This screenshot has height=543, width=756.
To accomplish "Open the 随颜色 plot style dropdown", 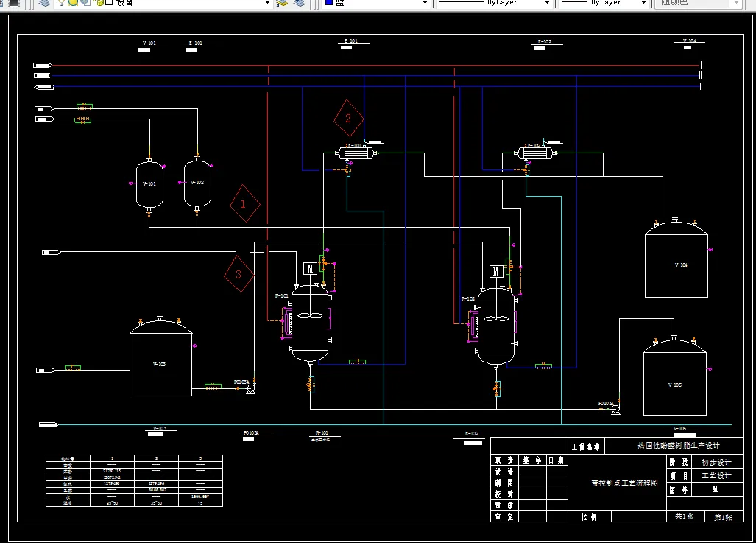I will [x=736, y=2].
